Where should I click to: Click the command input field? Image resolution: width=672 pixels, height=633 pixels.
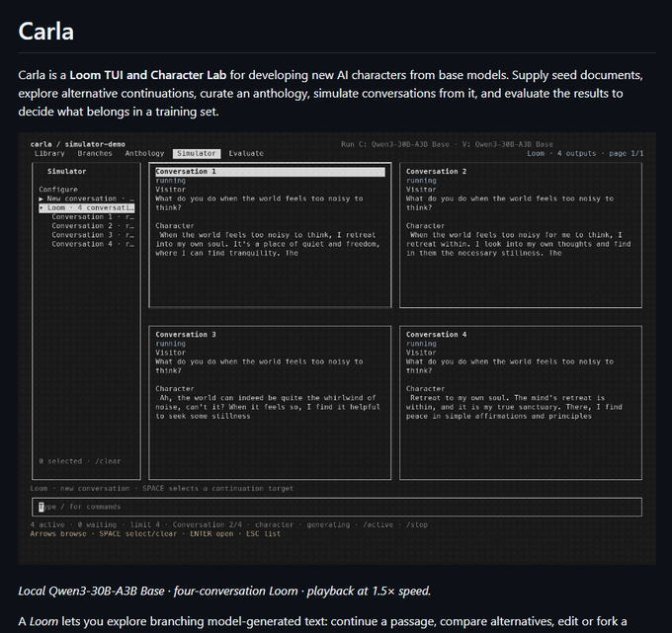click(x=337, y=507)
